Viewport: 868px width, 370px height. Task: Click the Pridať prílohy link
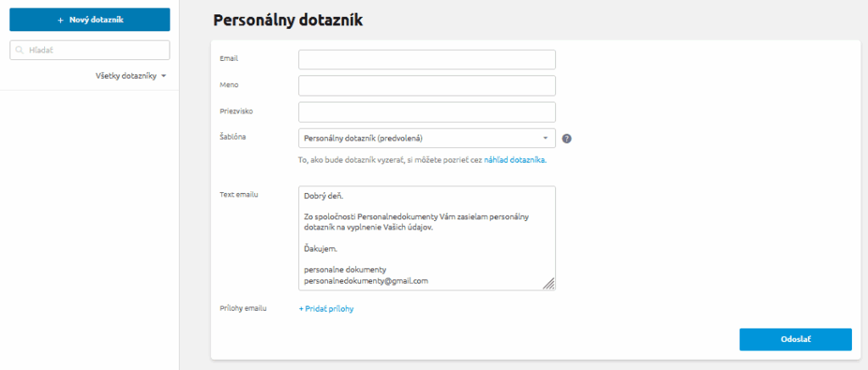pyautogui.click(x=326, y=309)
